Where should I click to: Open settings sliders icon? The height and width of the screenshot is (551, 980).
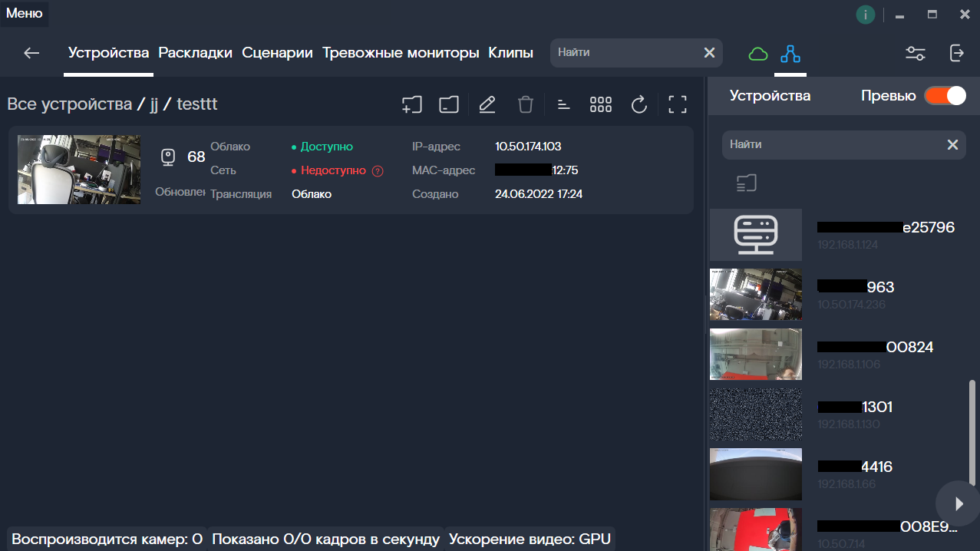point(915,53)
